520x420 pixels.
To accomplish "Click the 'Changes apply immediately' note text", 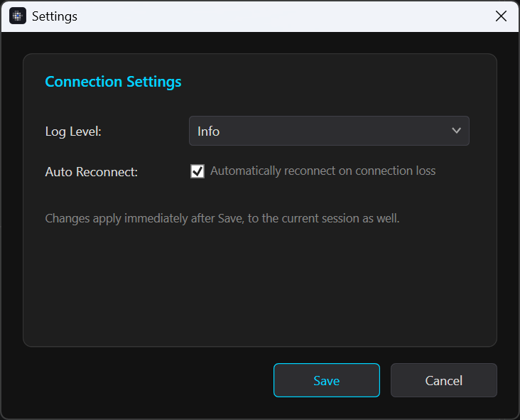I will tap(222, 219).
